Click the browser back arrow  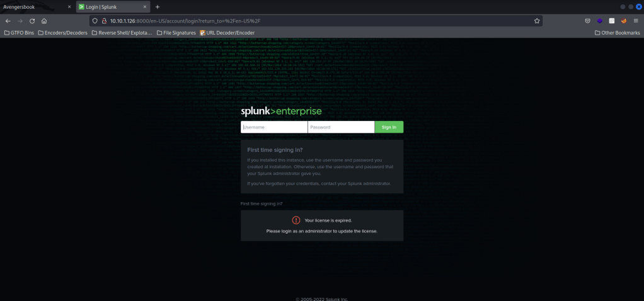click(x=8, y=21)
